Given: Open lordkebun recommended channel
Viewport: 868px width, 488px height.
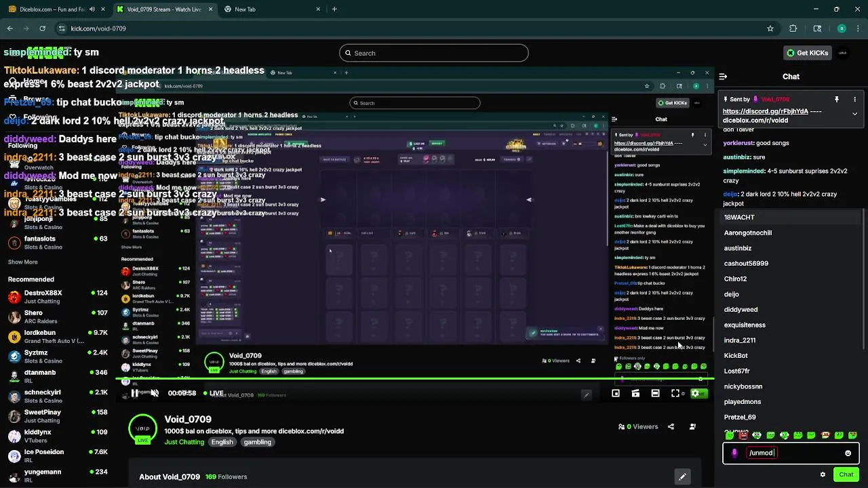Looking at the screenshot, I should click(x=58, y=337).
